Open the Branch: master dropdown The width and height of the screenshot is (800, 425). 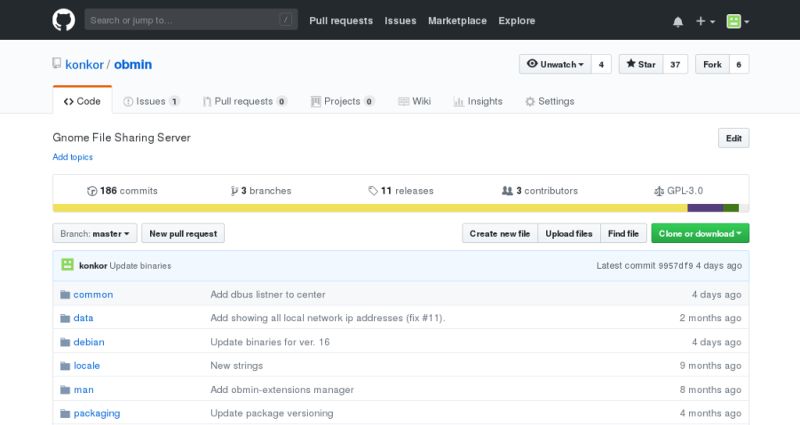click(94, 234)
